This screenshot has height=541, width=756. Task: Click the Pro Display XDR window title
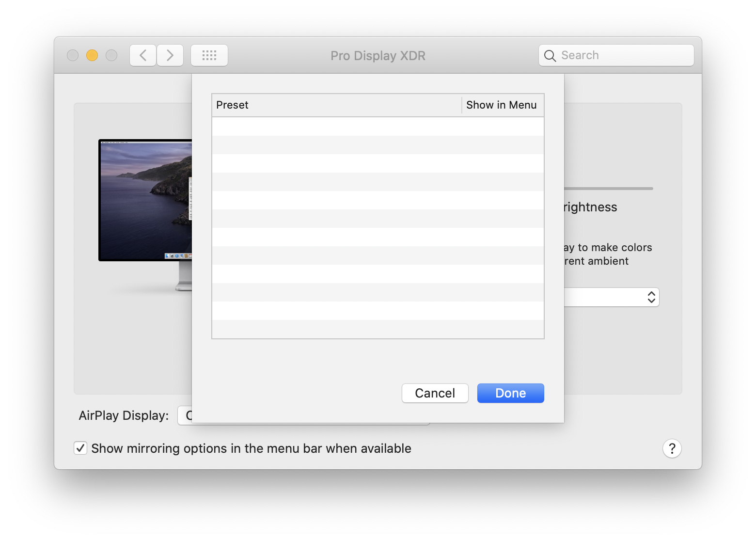pyautogui.click(x=378, y=56)
